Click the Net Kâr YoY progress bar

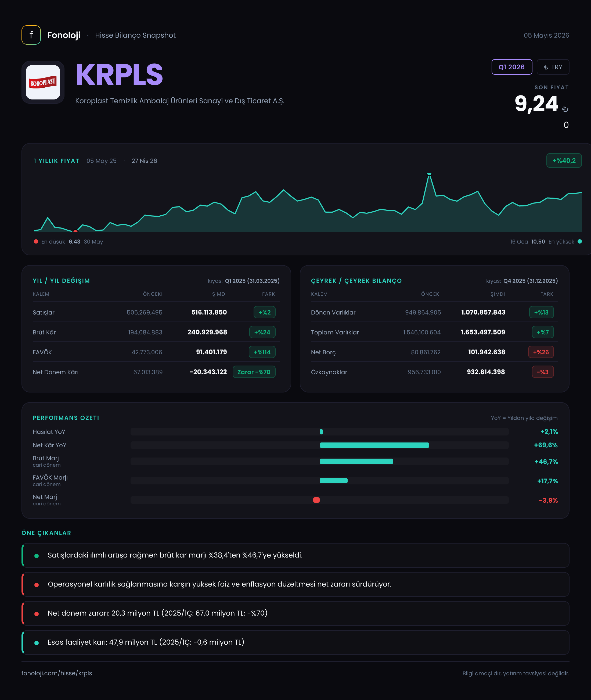320,445
